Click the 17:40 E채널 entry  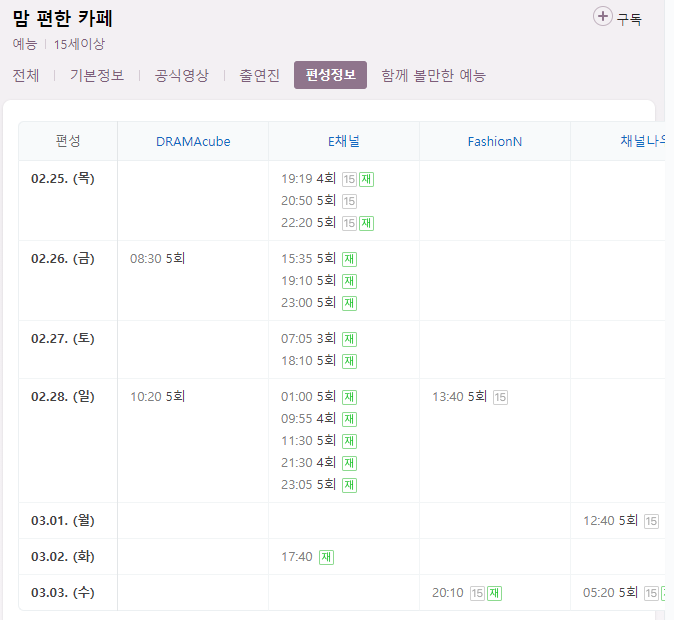click(x=297, y=556)
